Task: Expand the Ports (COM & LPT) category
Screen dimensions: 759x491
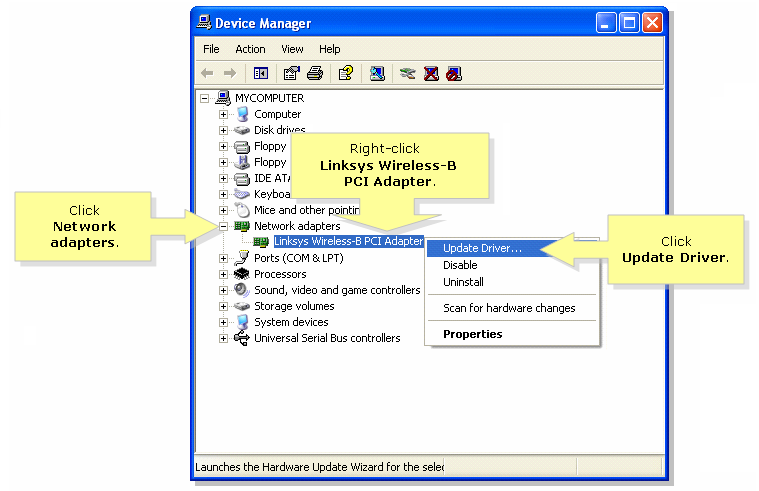Action: pyautogui.click(x=223, y=258)
